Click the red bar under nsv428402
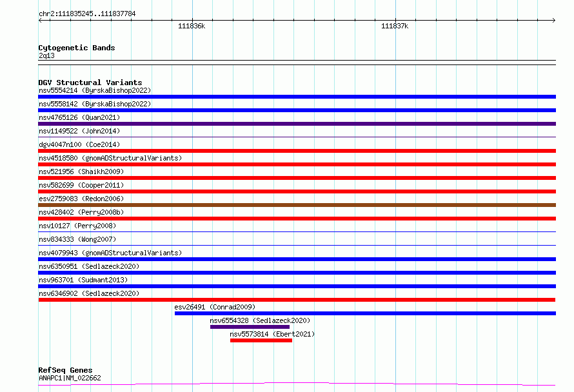The height and width of the screenshot is (392, 574). pos(297,219)
